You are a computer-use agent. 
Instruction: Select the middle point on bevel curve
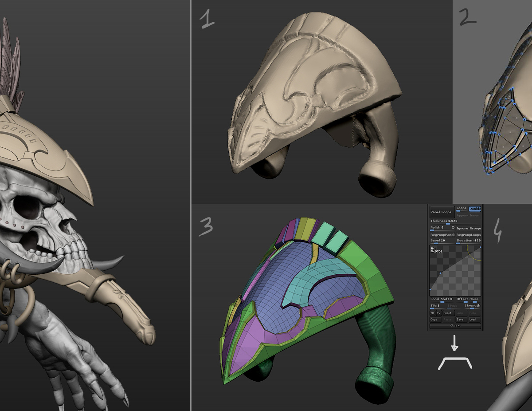tap(440, 273)
